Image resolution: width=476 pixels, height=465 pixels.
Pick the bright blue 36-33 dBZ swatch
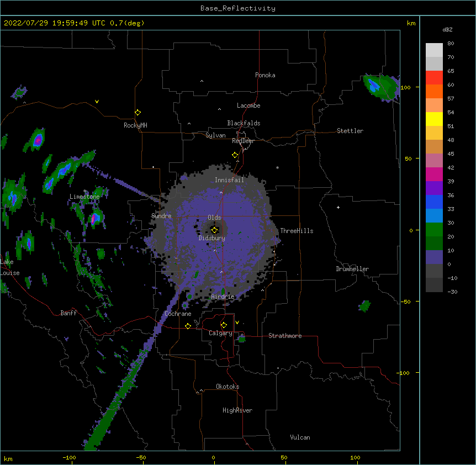point(434,202)
